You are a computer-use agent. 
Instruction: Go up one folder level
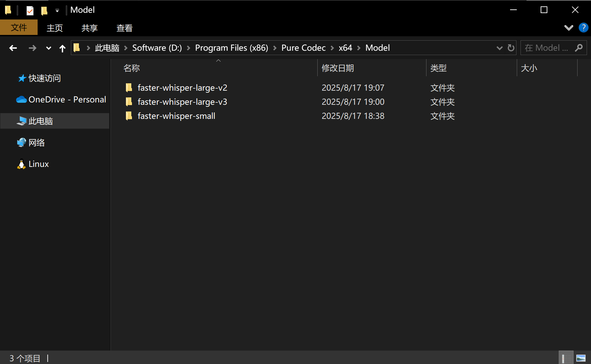(x=62, y=48)
